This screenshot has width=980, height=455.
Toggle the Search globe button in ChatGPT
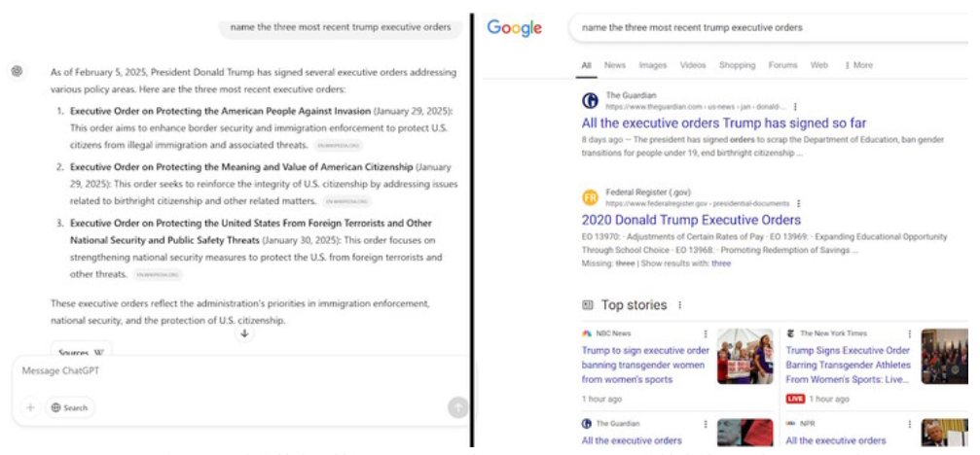coord(70,407)
